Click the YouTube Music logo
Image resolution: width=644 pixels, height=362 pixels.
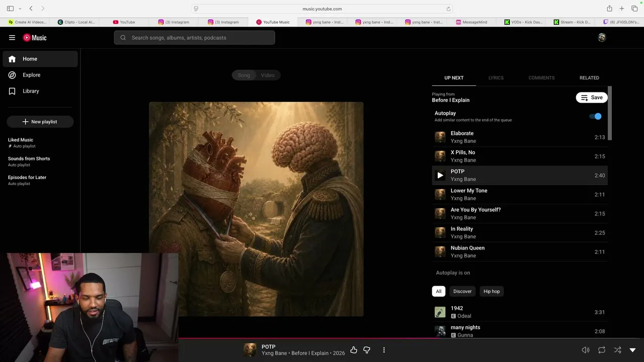[x=35, y=38]
